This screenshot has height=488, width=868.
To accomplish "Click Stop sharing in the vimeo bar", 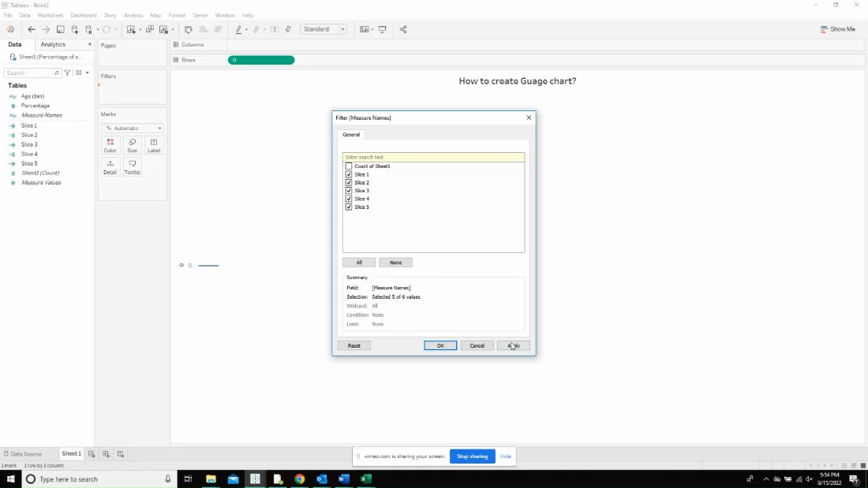I will tap(472, 456).
